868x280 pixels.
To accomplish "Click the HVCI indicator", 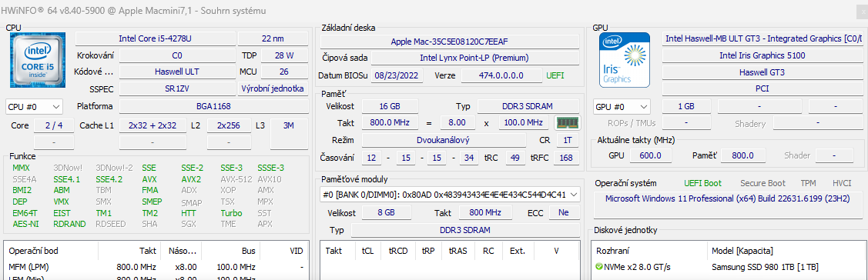I will point(841,183).
